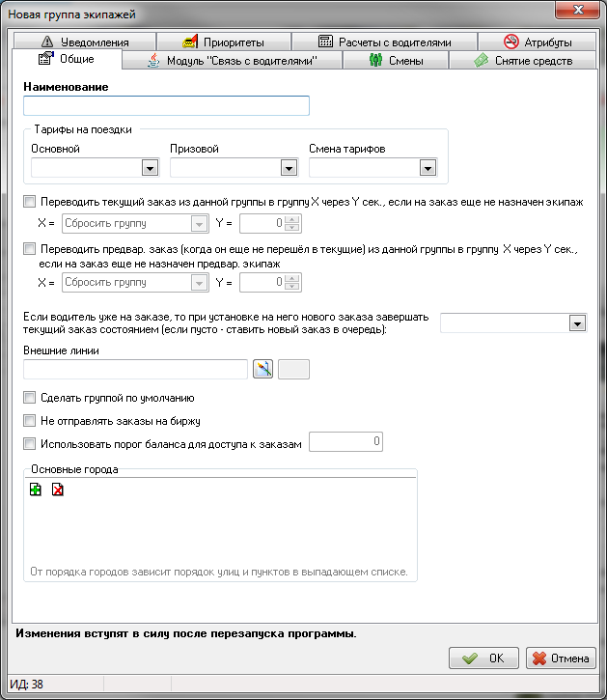Click the money icon on Снятие средств tab
This screenshot has width=607, height=700.
click(x=482, y=60)
